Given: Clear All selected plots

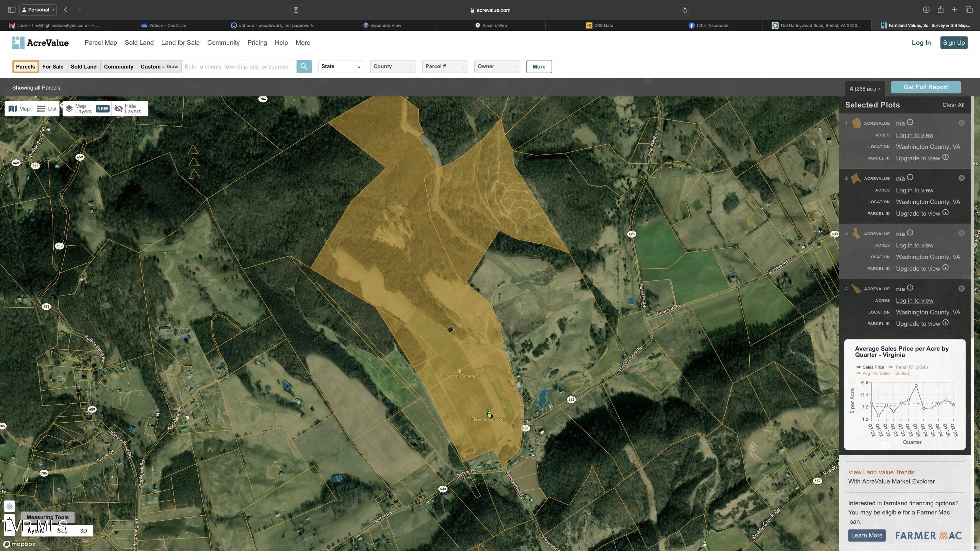Looking at the screenshot, I should click(953, 105).
